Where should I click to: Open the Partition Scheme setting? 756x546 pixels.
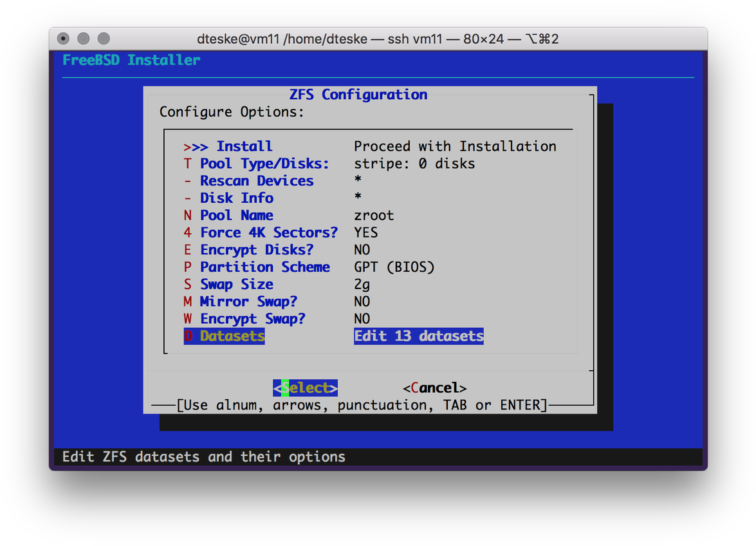coord(264,267)
